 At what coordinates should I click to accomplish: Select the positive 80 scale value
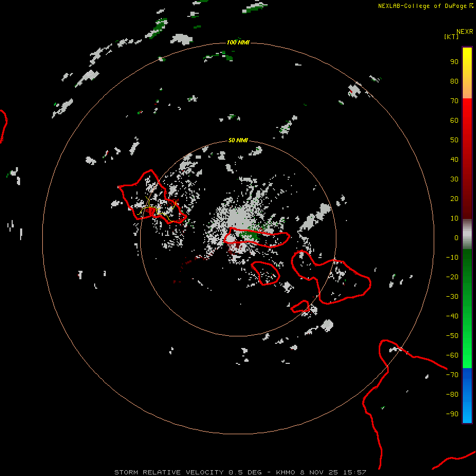point(454,81)
